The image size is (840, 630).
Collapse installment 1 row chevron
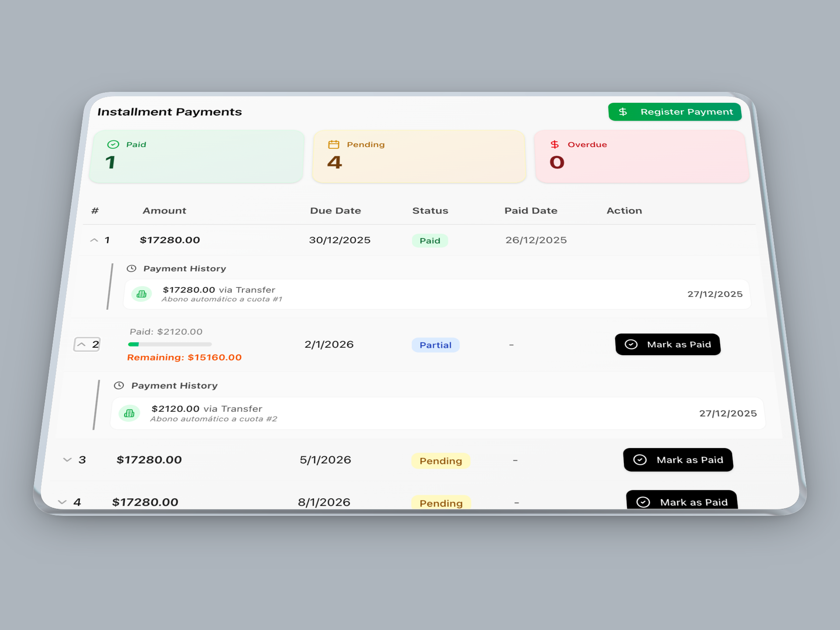[94, 240]
